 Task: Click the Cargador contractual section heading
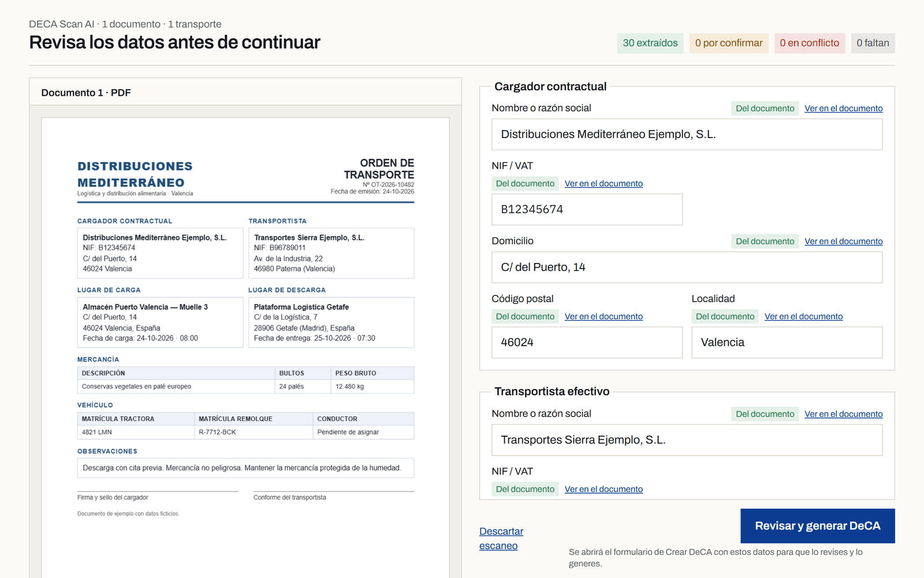[550, 87]
